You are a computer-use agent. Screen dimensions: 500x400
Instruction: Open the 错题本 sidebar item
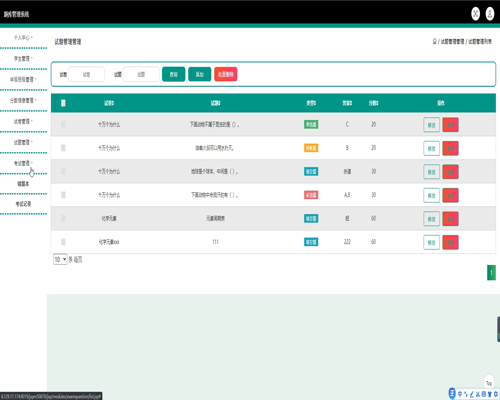coord(23,184)
